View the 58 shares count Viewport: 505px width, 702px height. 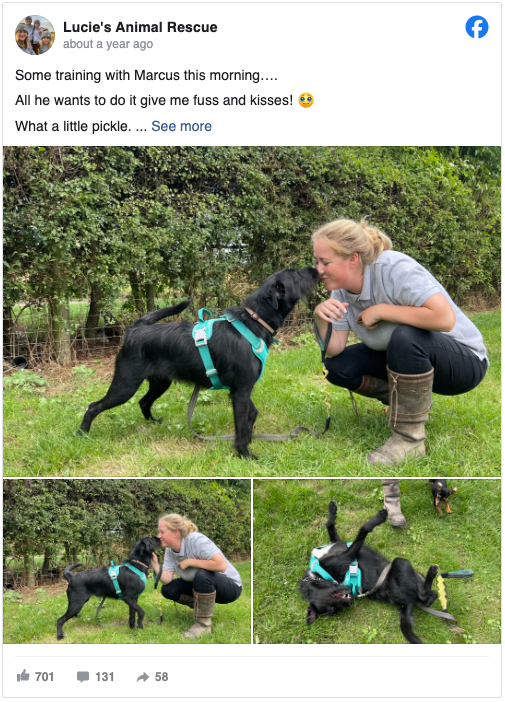[x=162, y=676]
